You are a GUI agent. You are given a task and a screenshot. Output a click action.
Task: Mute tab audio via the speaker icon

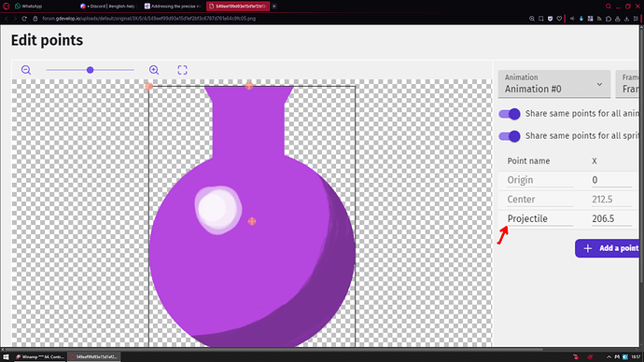[x=572, y=19]
